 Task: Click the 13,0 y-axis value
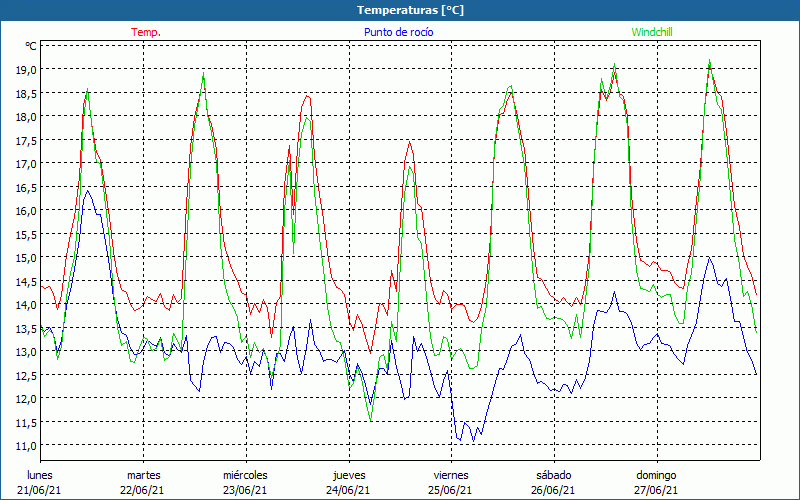pyautogui.click(x=26, y=352)
